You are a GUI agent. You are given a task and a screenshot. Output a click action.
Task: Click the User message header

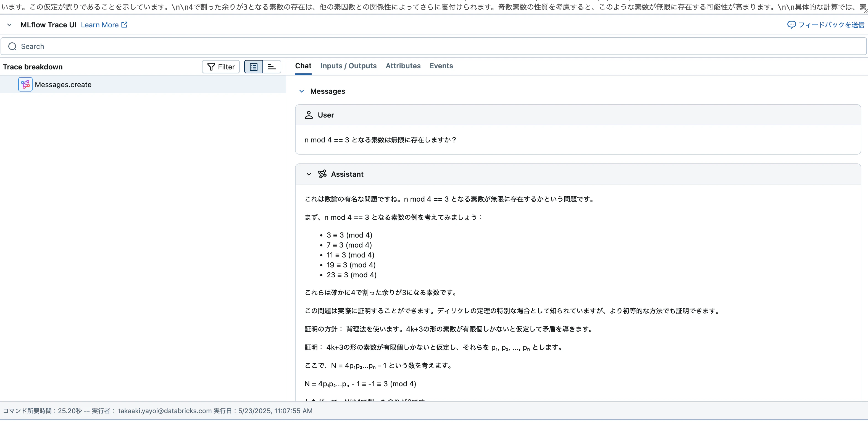point(578,115)
